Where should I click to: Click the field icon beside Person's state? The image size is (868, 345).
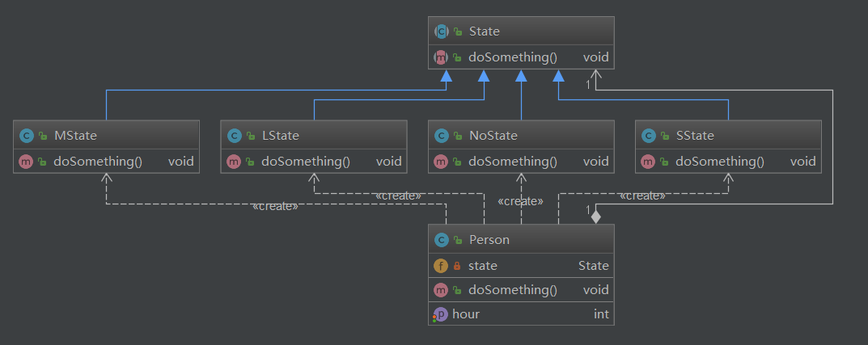441,265
